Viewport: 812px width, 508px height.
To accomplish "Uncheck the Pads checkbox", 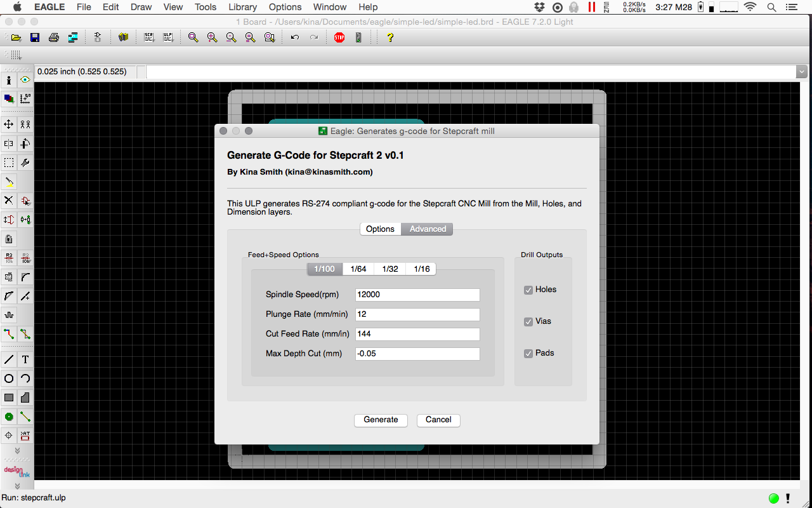I will [x=528, y=354].
